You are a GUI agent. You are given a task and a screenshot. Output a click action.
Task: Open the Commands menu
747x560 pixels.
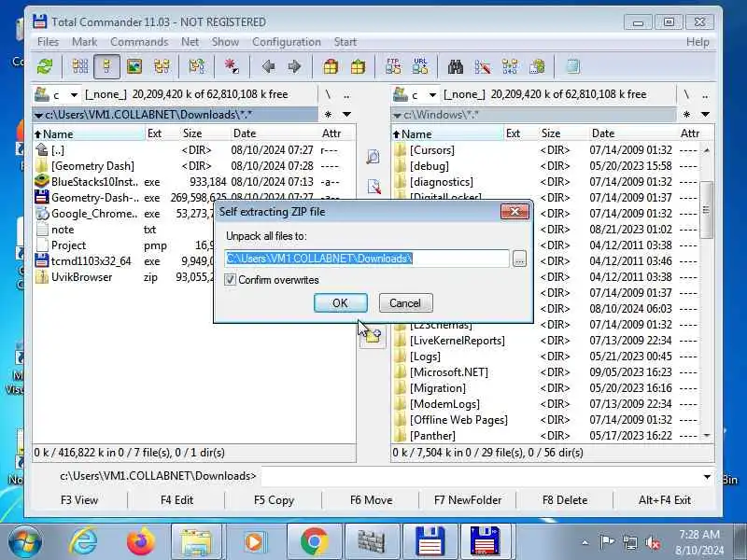coord(139,42)
